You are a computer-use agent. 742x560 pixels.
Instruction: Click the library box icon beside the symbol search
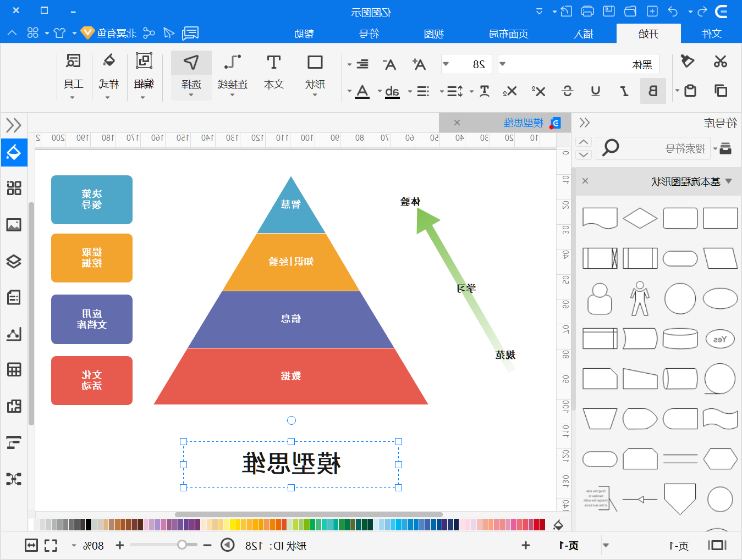click(x=725, y=148)
